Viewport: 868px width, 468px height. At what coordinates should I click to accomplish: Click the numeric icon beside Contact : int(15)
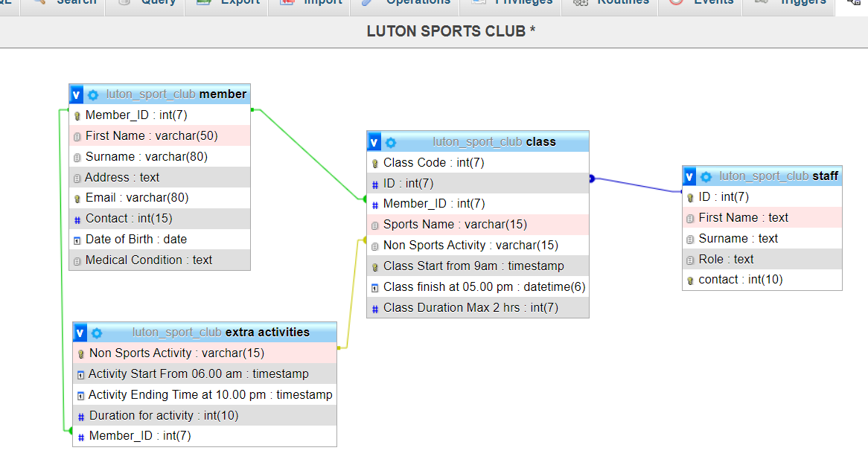point(77,219)
